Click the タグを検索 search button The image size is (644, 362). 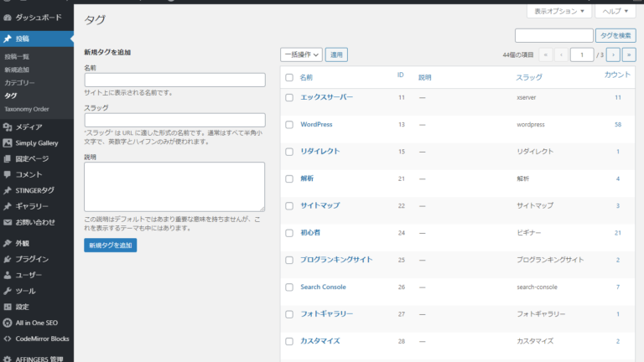tap(615, 35)
